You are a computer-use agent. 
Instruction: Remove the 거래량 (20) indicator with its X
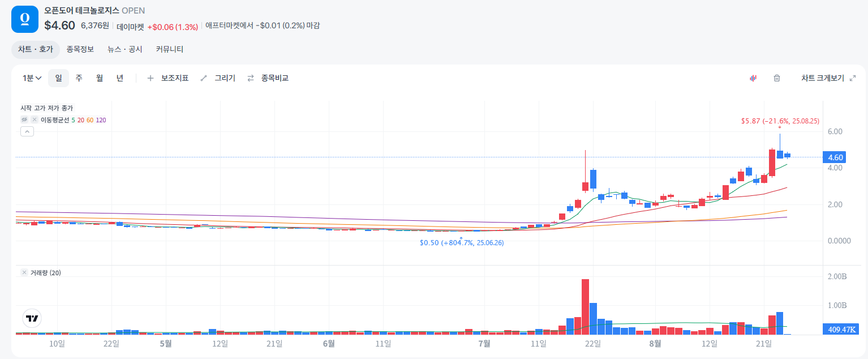pyautogui.click(x=24, y=273)
